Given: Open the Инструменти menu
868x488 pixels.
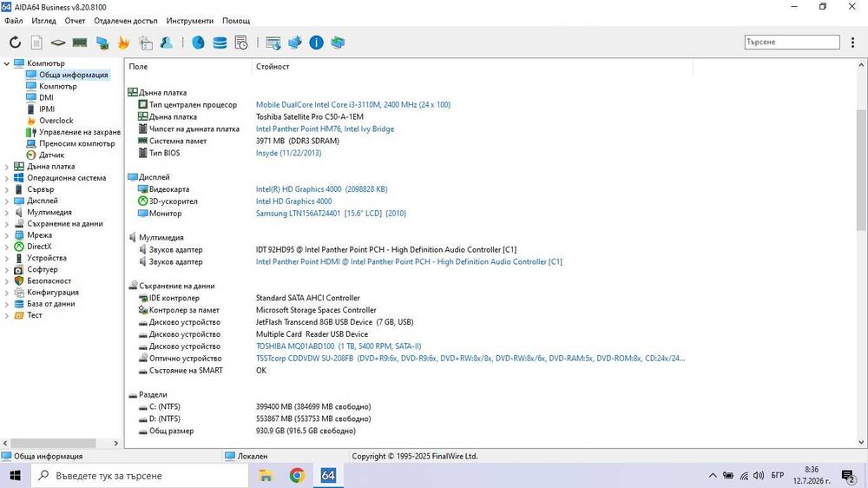Looking at the screenshot, I should (190, 21).
